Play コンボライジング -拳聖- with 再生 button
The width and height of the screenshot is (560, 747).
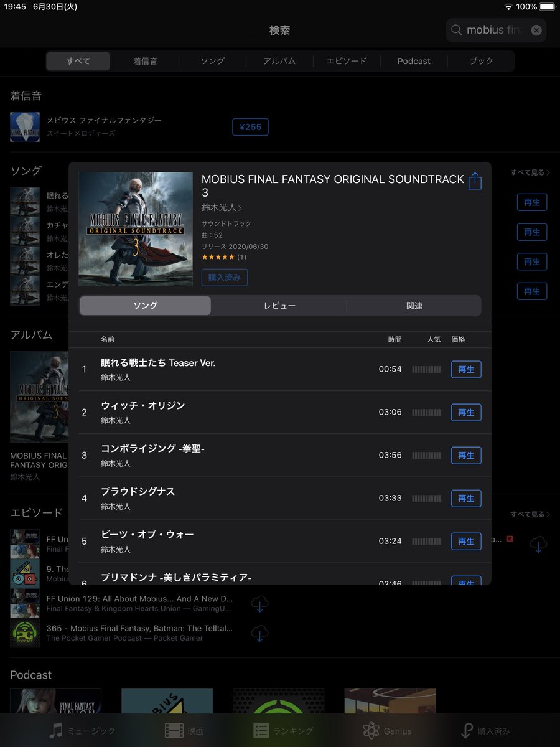[466, 456]
